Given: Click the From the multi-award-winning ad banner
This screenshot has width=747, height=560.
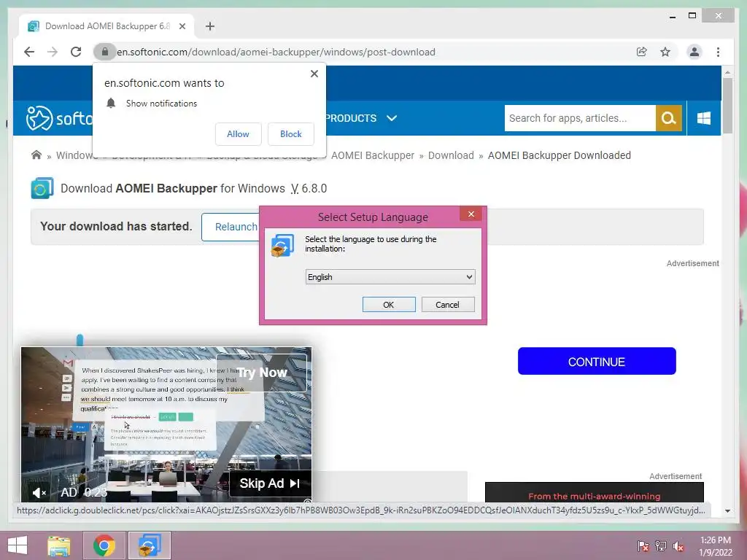Looking at the screenshot, I should pos(594,492).
